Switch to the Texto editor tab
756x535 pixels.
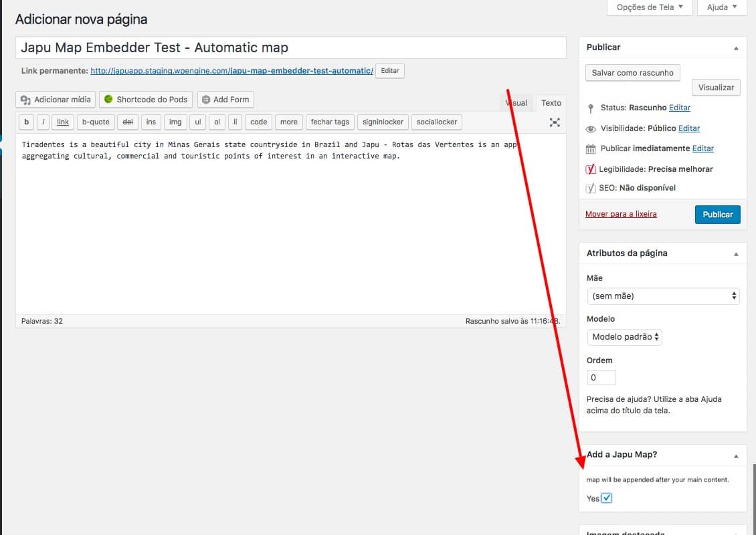point(551,103)
